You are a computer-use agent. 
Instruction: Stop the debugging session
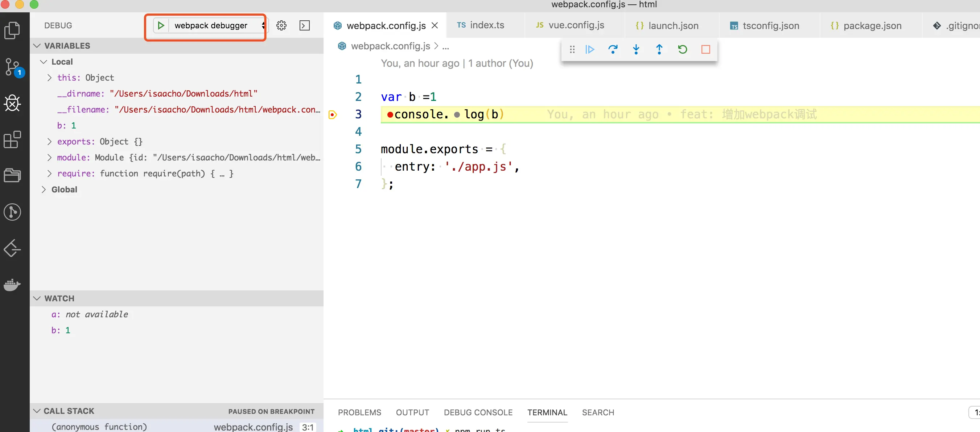(706, 49)
